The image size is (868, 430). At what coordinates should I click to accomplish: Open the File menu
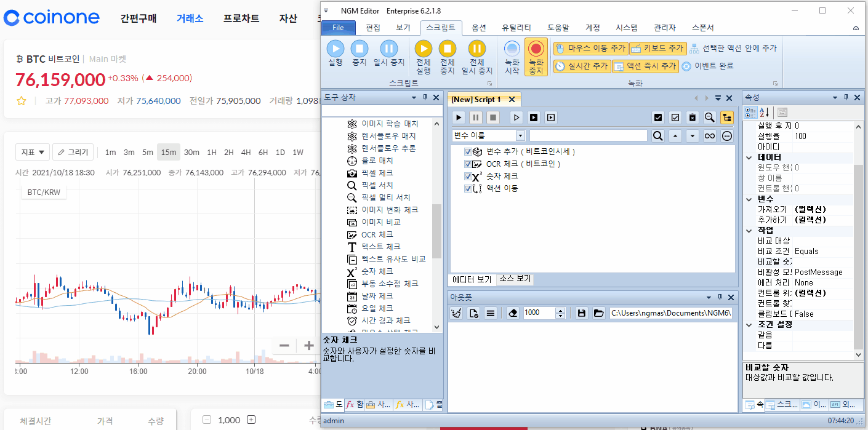click(x=339, y=28)
